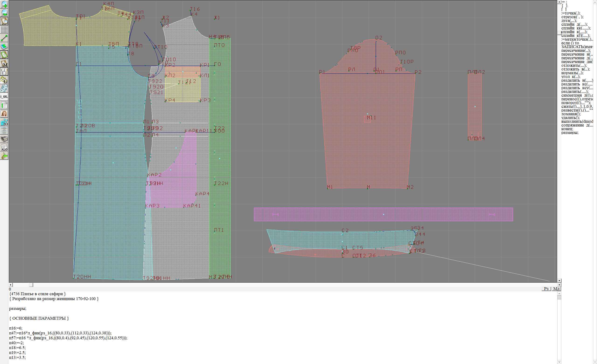Select the line segment tool icon
The image size is (597, 364).
click(x=4, y=38)
